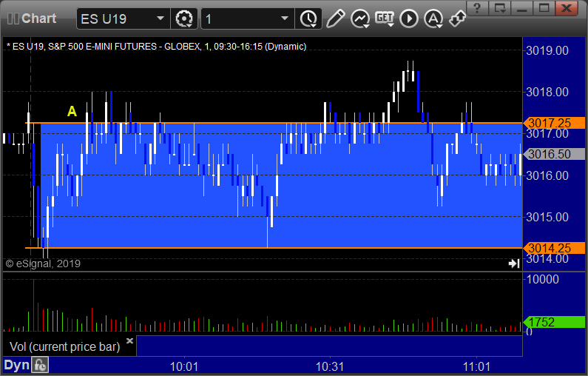588x376 pixels.
Task: Select the pencil drawing tool
Action: tap(335, 19)
